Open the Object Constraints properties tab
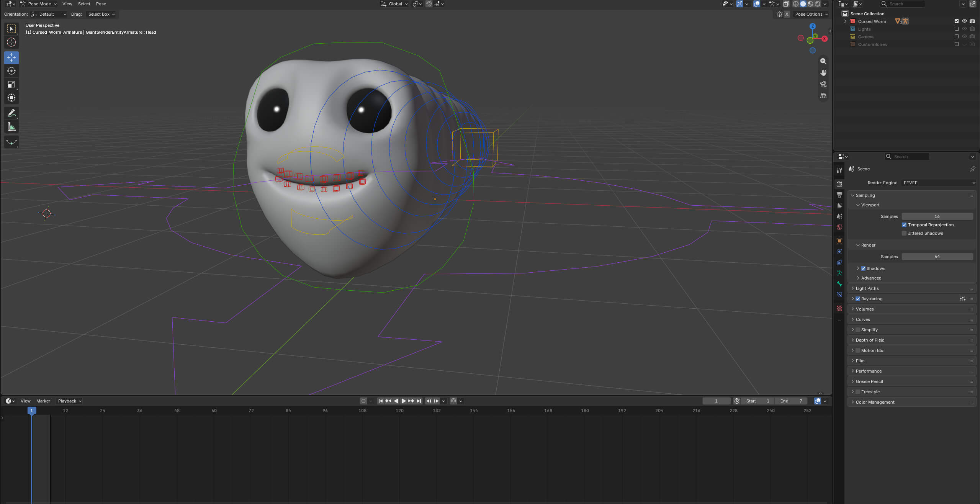 pyautogui.click(x=839, y=262)
